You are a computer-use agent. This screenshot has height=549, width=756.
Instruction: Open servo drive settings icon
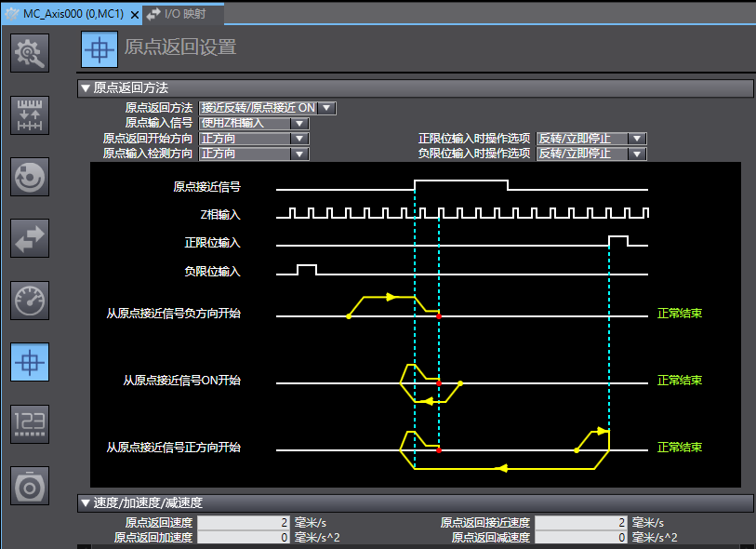coord(29,485)
